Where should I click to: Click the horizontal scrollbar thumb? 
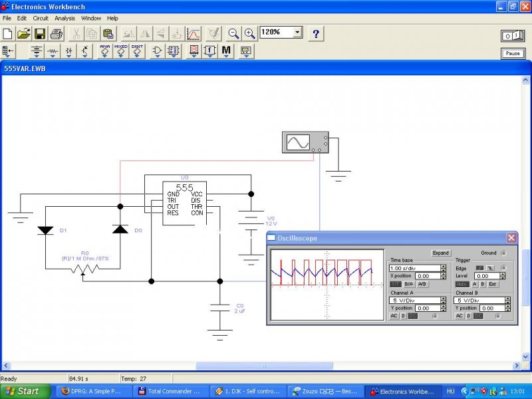tap(264, 366)
